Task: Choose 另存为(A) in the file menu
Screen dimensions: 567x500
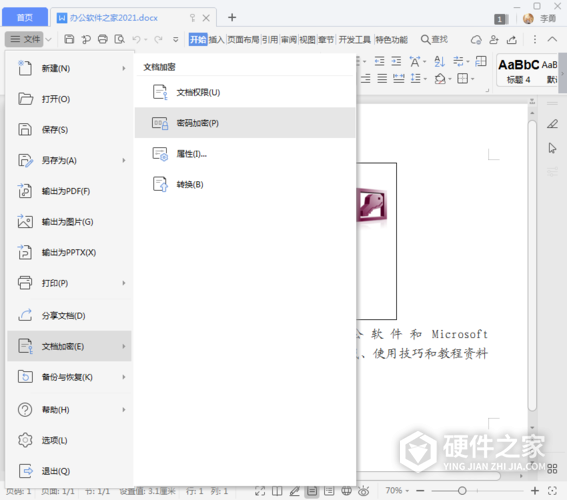Action: (x=69, y=160)
